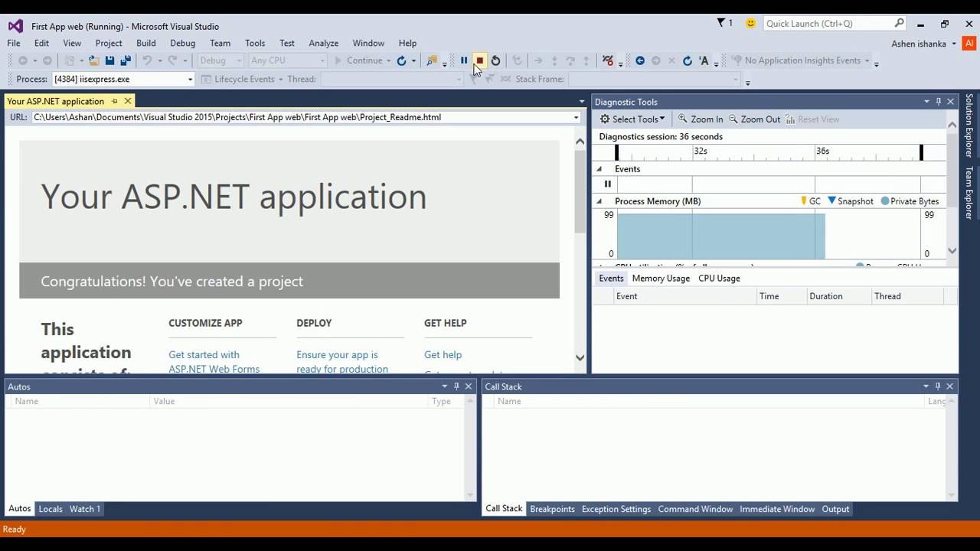Open the notifications flag icon
The width and height of the screenshot is (980, 551).
pyautogui.click(x=721, y=23)
